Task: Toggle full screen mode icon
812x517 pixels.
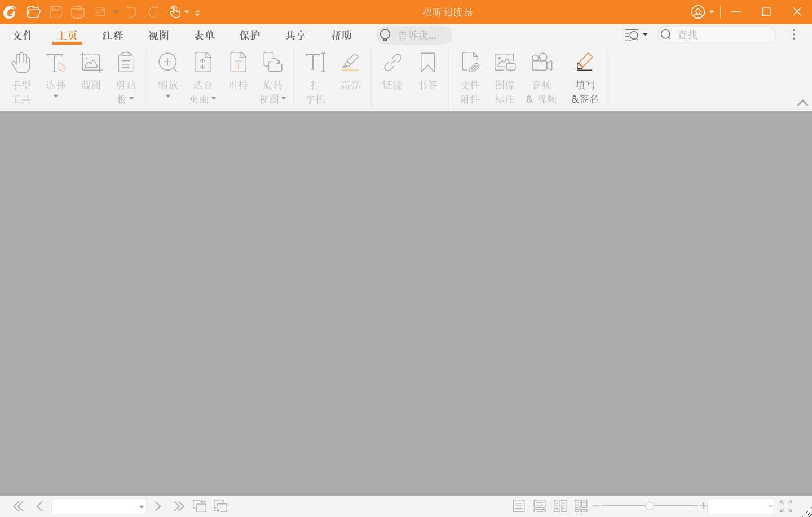Action: pyautogui.click(x=786, y=506)
